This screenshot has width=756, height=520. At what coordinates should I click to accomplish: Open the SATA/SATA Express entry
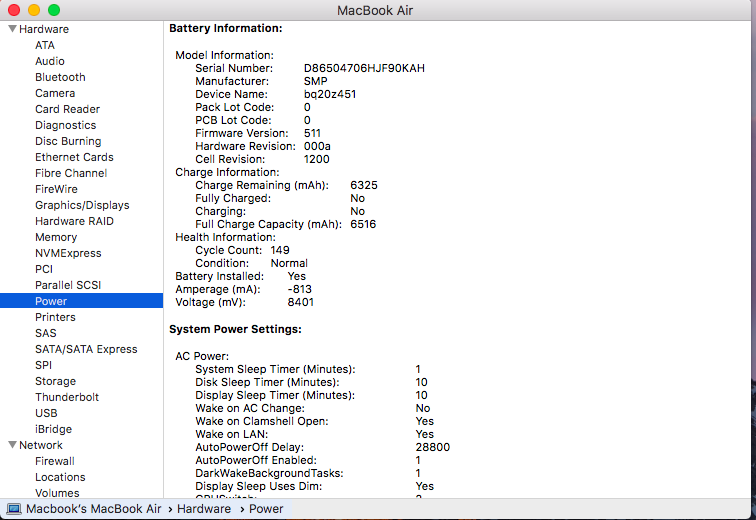86,349
